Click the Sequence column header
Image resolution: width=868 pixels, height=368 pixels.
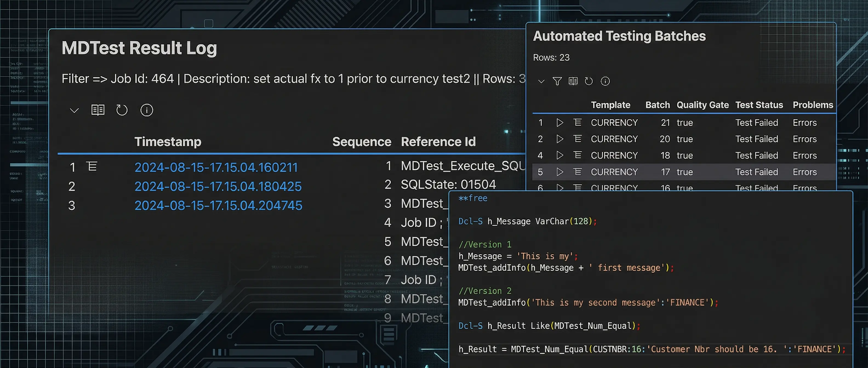pos(362,142)
